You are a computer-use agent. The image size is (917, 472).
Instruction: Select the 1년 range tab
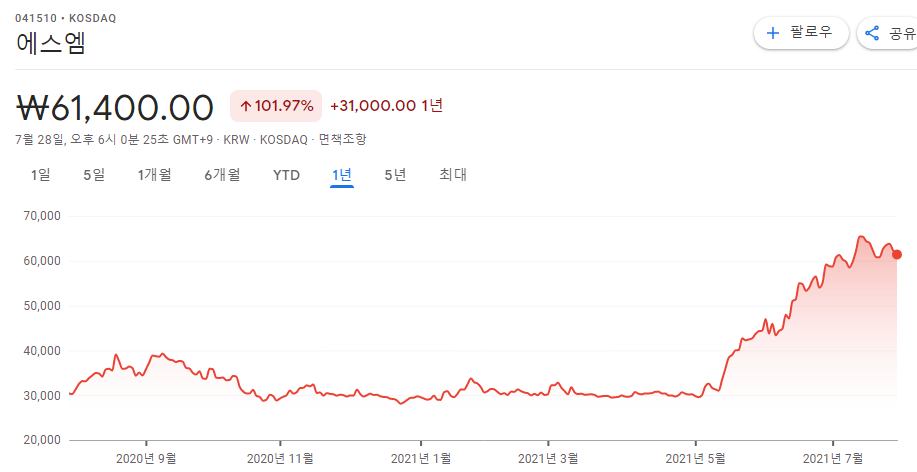342,175
